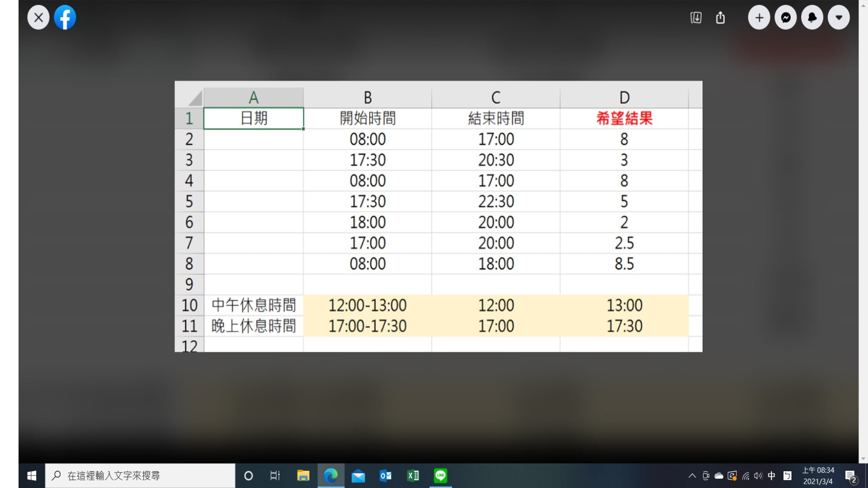Screen dimensions: 868x488
Task: Go to Facebook home via logo
Action: [x=65, y=18]
